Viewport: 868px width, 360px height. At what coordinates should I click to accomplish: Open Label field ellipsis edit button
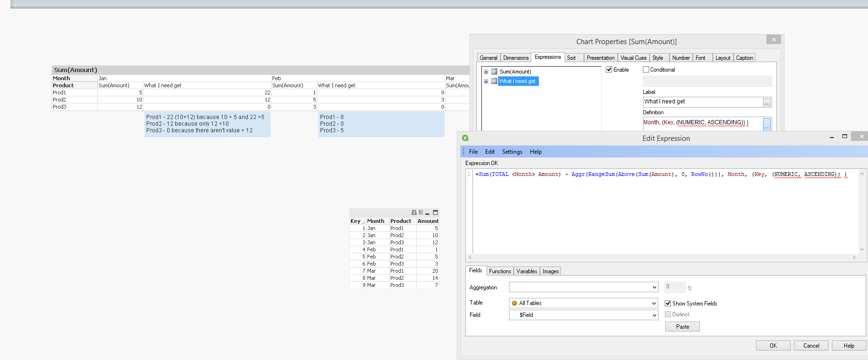coord(766,102)
